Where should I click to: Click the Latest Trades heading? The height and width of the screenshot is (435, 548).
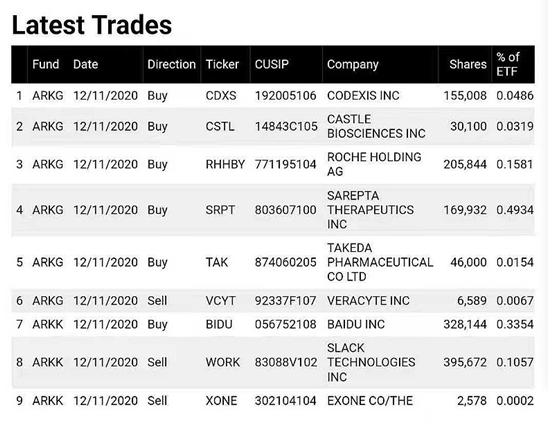coord(92,25)
